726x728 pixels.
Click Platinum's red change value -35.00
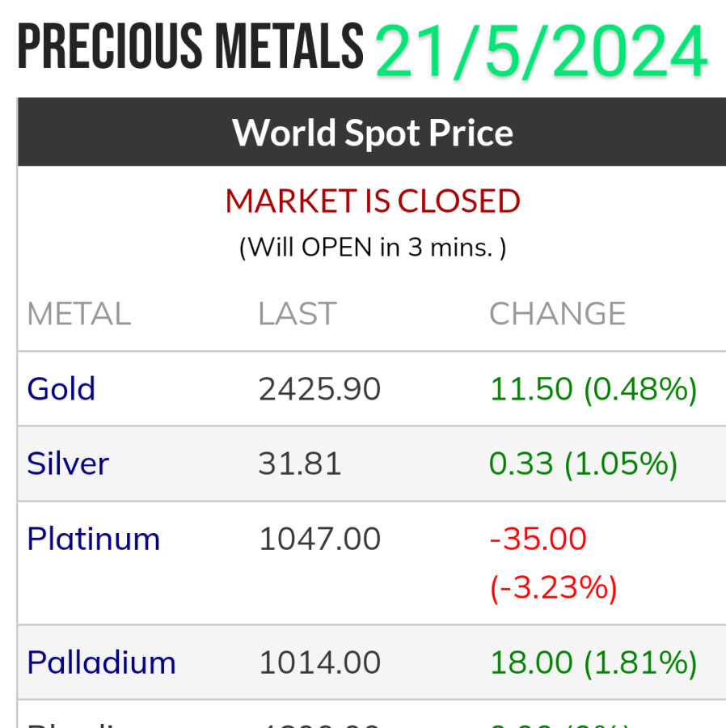click(x=538, y=539)
